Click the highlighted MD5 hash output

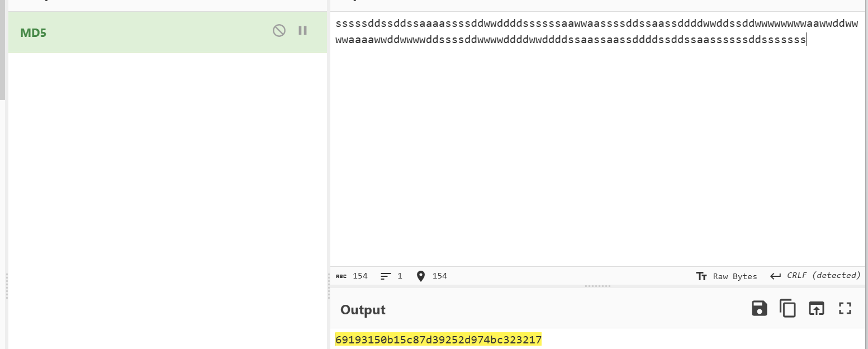(438, 339)
